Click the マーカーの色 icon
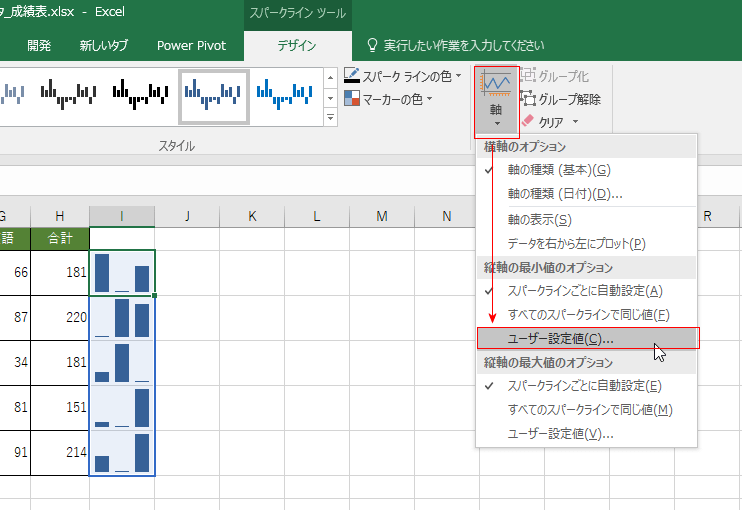 [x=352, y=99]
